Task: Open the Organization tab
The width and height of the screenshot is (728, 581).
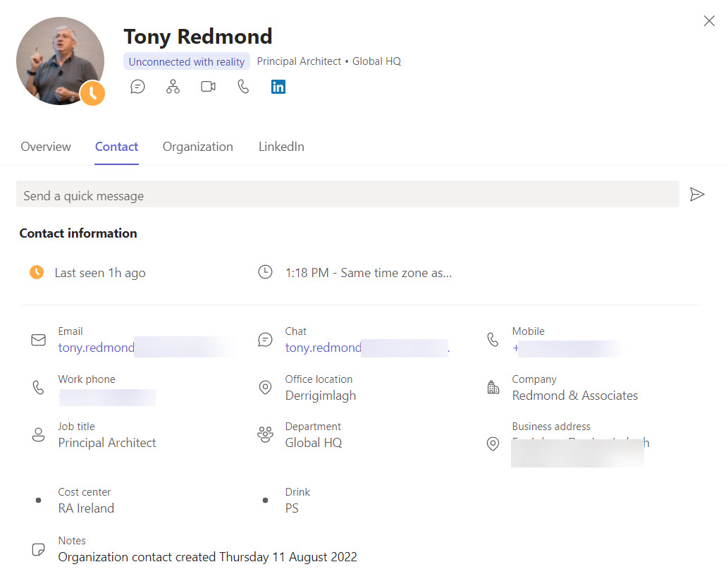Action: coord(197,147)
